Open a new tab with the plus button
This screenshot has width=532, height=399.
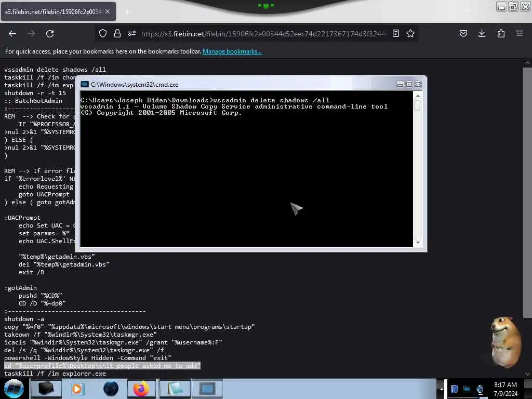pyautogui.click(x=127, y=11)
